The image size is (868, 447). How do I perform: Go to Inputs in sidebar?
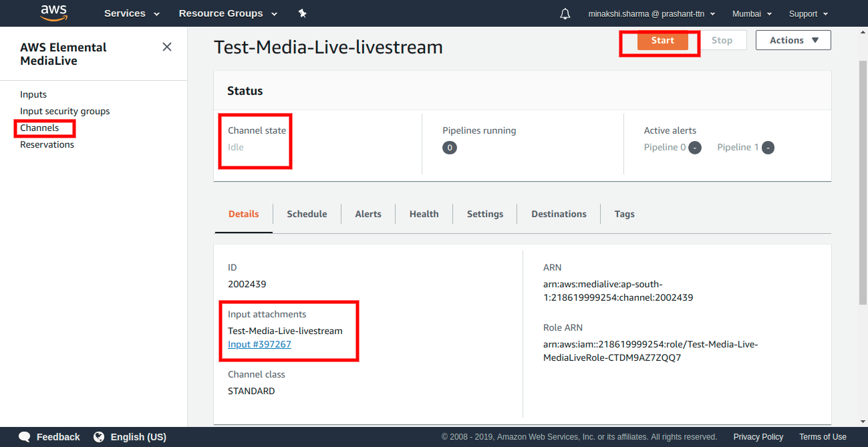click(x=33, y=94)
